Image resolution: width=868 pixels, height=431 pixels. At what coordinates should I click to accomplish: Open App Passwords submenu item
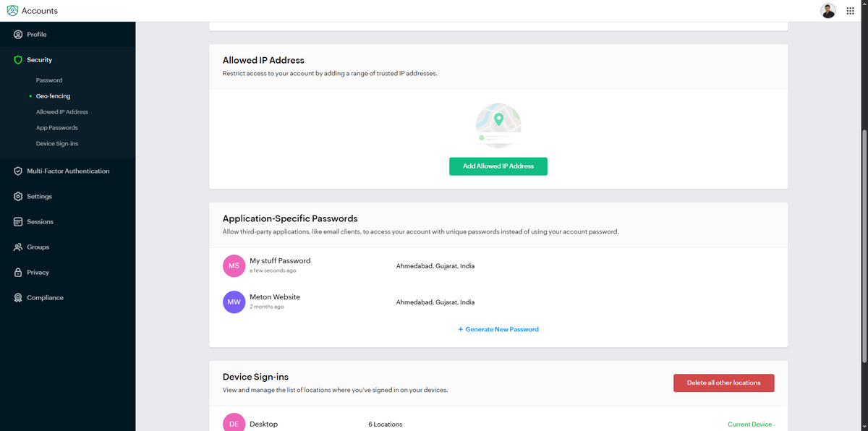pos(57,128)
